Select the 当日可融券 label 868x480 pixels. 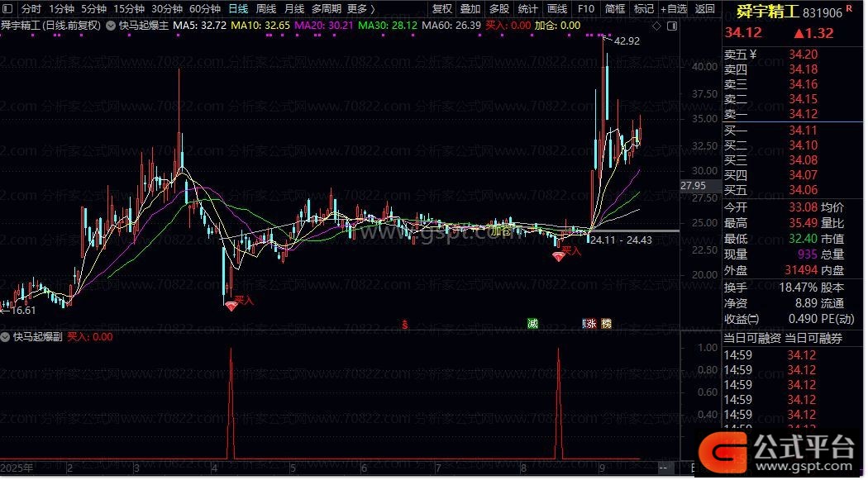pos(813,339)
